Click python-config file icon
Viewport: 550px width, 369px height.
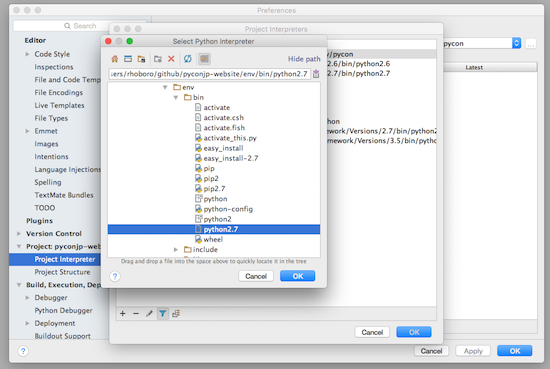pos(198,209)
